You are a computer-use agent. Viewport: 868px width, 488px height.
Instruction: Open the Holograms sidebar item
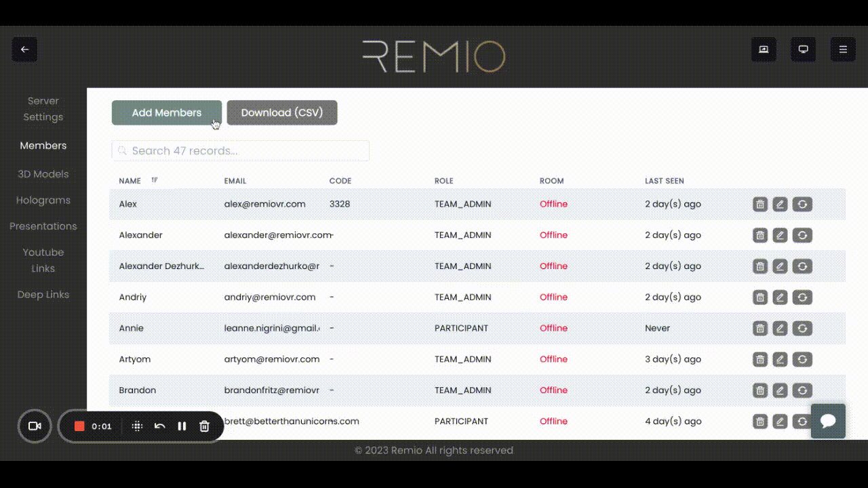pos(43,200)
